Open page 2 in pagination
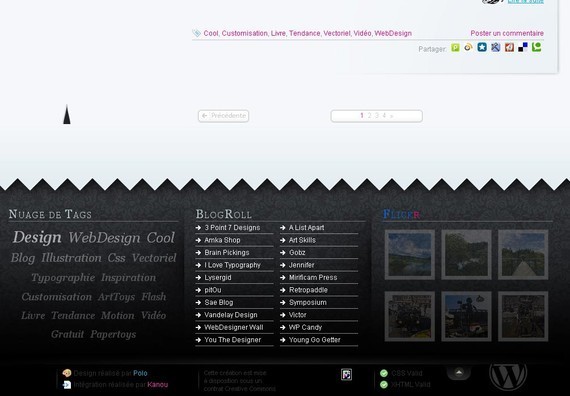The width and height of the screenshot is (570, 396). 369,116
